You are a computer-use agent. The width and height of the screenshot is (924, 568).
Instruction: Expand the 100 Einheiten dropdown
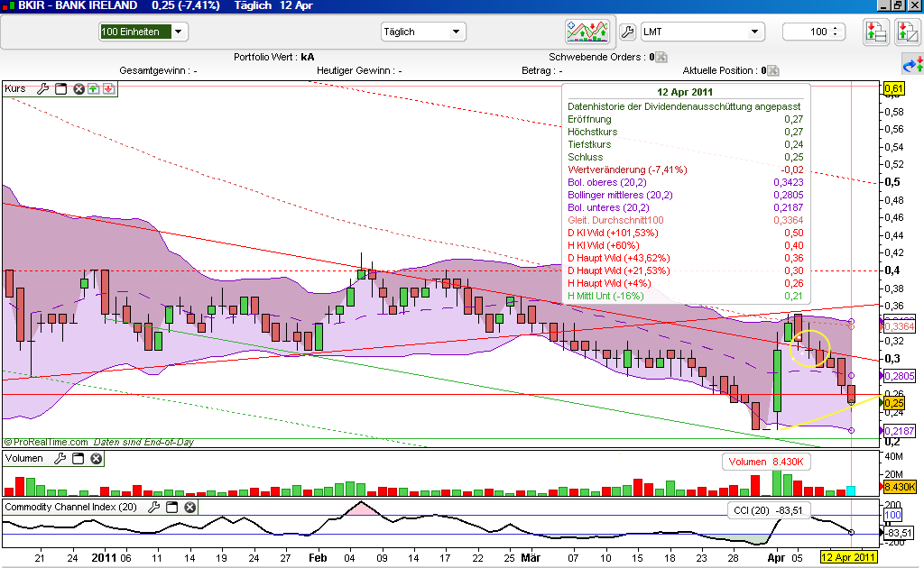point(179,32)
